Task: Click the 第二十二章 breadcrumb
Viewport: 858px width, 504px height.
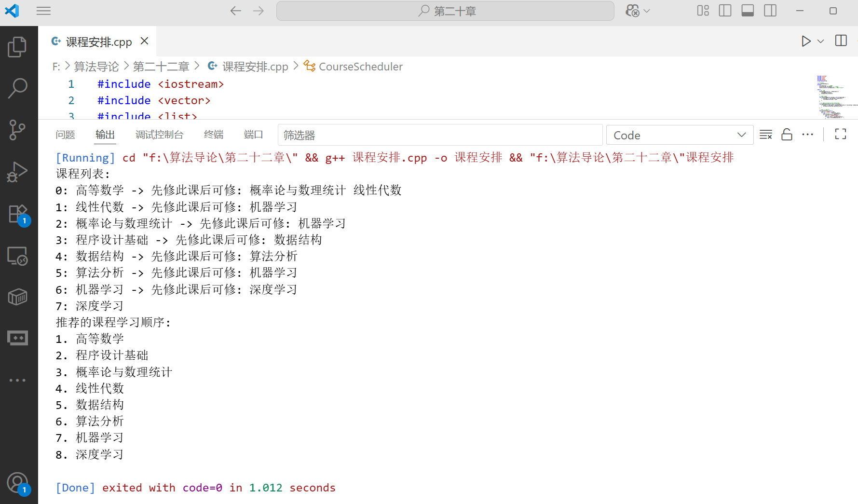Action: [x=161, y=67]
